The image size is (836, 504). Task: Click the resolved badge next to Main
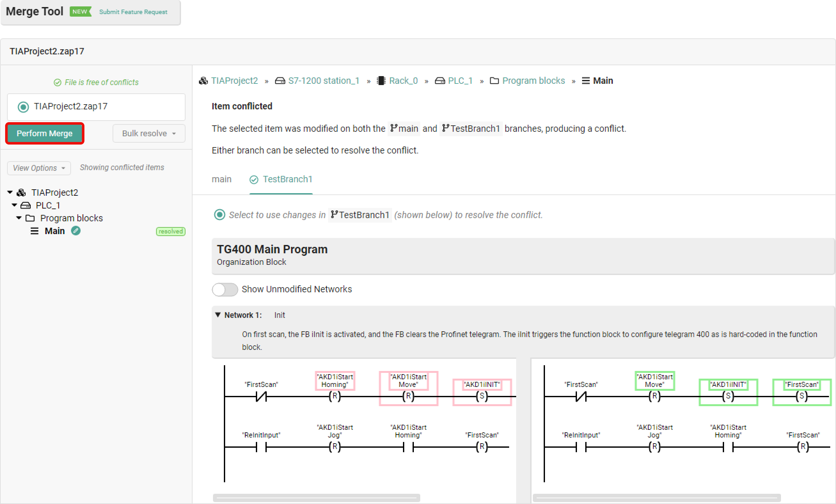click(170, 231)
